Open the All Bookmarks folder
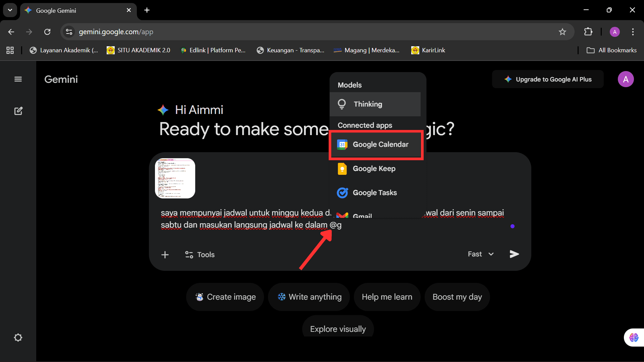The image size is (644, 362). 611,50
